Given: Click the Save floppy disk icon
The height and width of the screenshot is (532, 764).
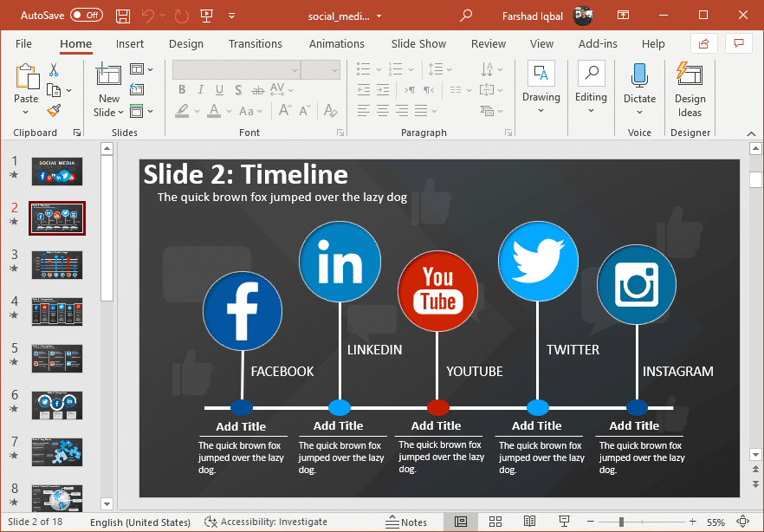Looking at the screenshot, I should [x=123, y=16].
